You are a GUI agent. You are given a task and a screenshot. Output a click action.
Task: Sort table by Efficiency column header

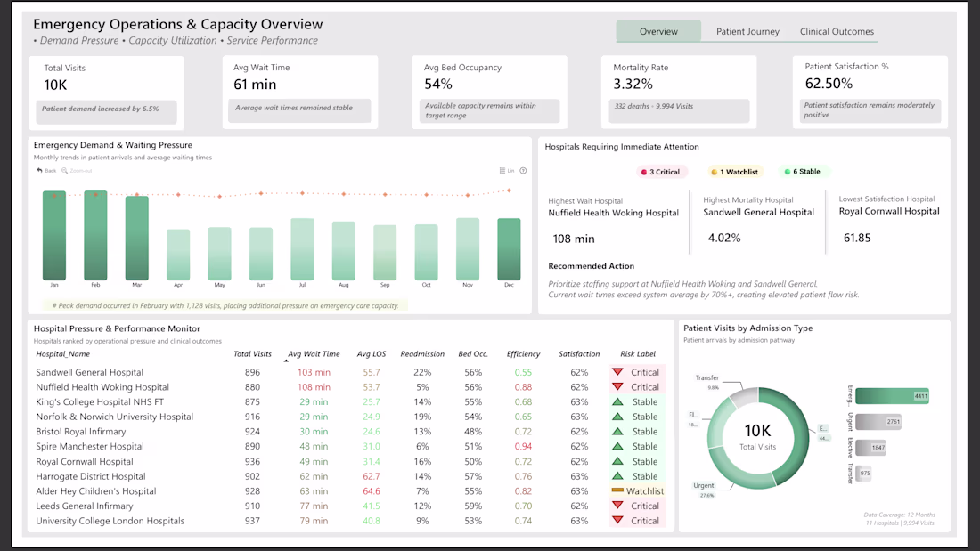pyautogui.click(x=523, y=353)
